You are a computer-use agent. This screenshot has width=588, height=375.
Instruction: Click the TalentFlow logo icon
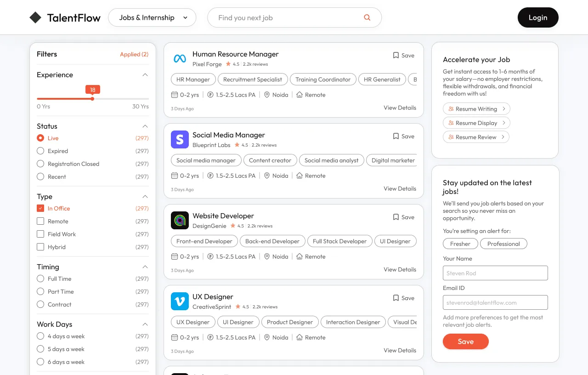[x=36, y=17]
